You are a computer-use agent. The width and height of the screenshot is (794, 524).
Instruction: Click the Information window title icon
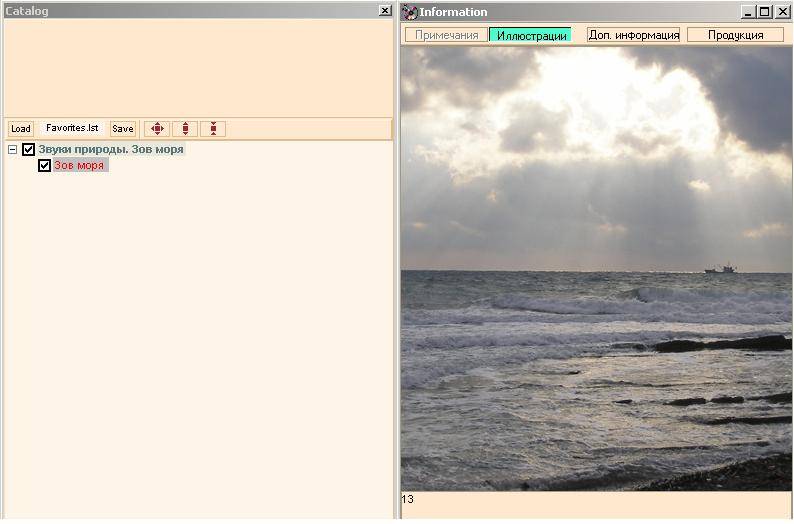click(409, 12)
